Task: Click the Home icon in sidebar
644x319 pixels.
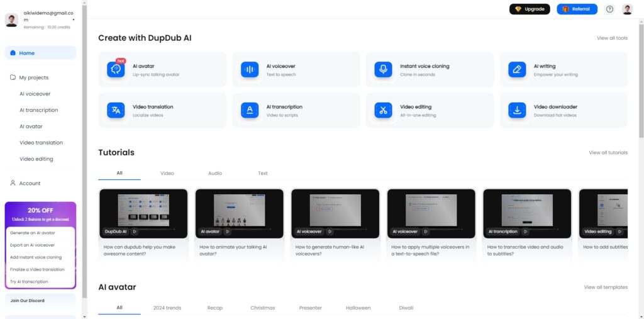Action: click(13, 53)
